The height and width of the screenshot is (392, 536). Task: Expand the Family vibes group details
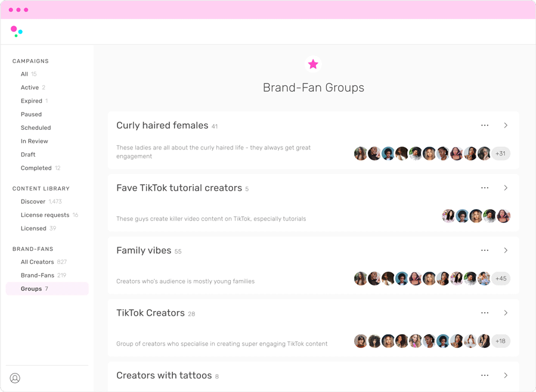506,250
